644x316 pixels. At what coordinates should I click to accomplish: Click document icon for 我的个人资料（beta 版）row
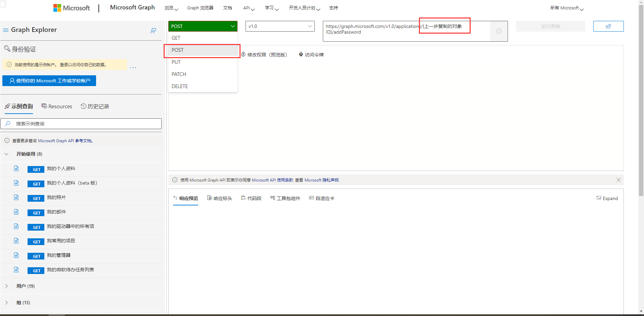(x=16, y=183)
